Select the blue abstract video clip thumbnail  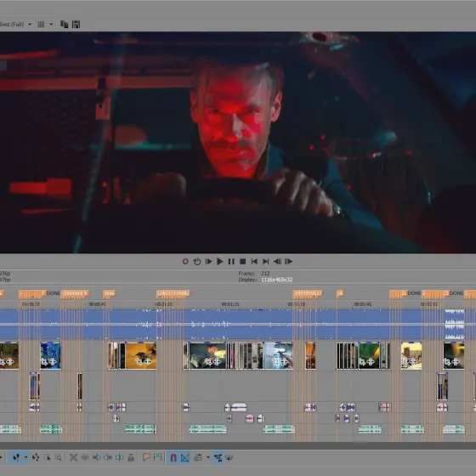tap(50, 356)
